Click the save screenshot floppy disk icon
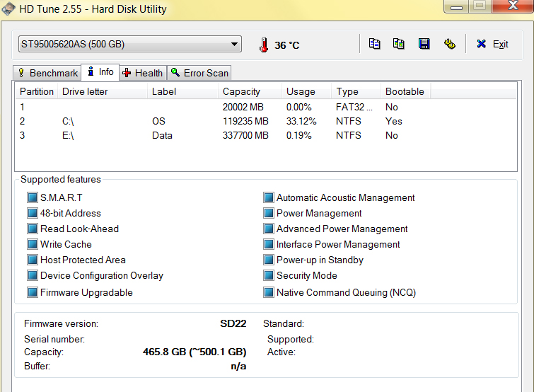 (424, 44)
